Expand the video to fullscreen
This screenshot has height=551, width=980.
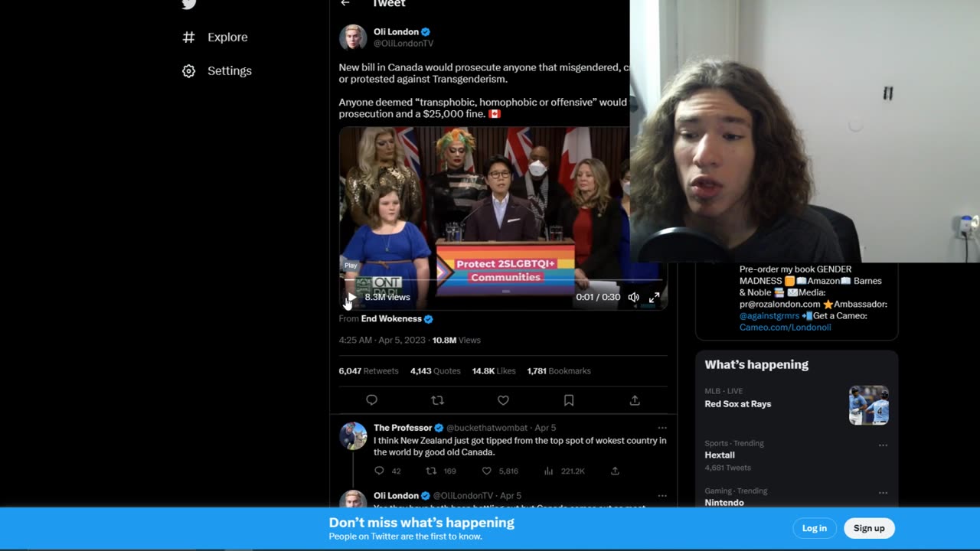pos(655,297)
